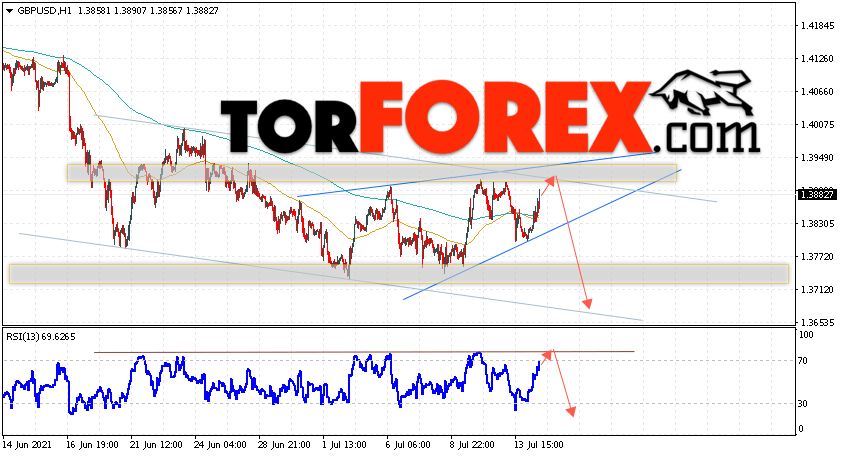Click the current price label 1.38827
The image size is (841, 456).
pos(816,195)
